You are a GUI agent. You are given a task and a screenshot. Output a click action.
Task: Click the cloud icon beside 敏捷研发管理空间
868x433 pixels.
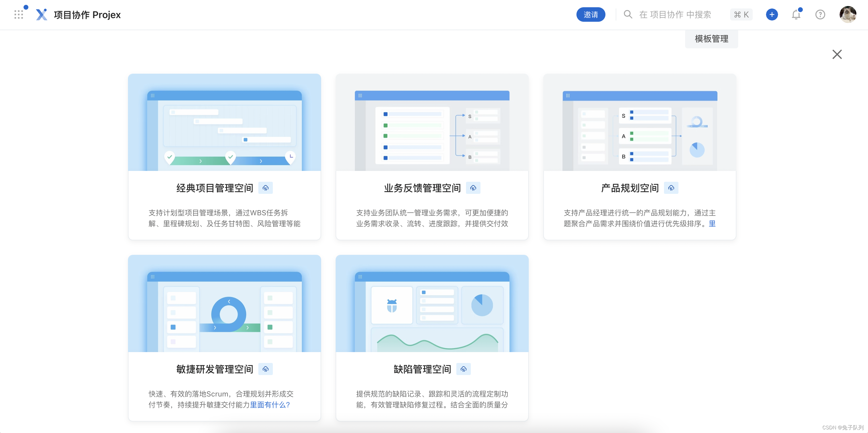click(x=266, y=369)
